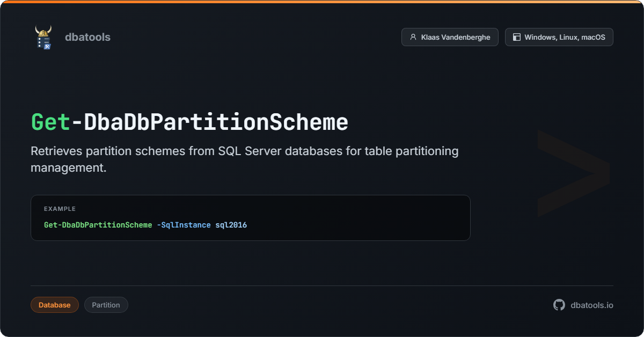Click the dbatools viking helmet logo

coord(43,37)
